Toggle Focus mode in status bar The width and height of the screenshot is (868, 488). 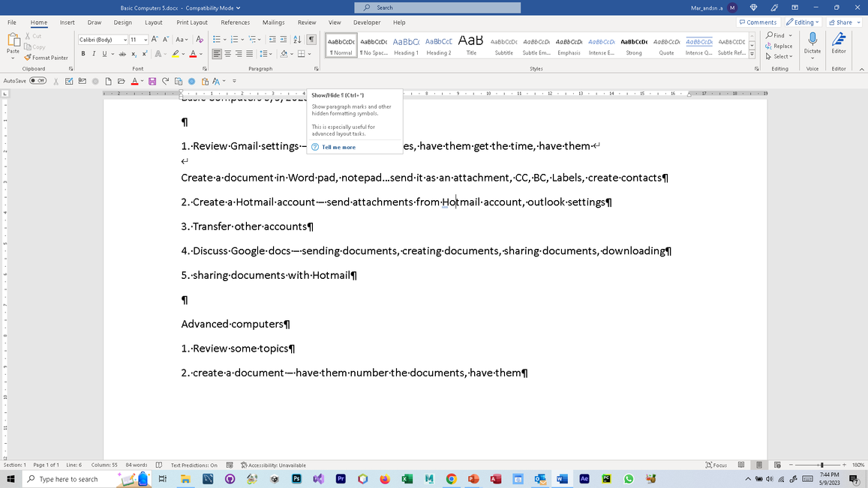(x=716, y=465)
